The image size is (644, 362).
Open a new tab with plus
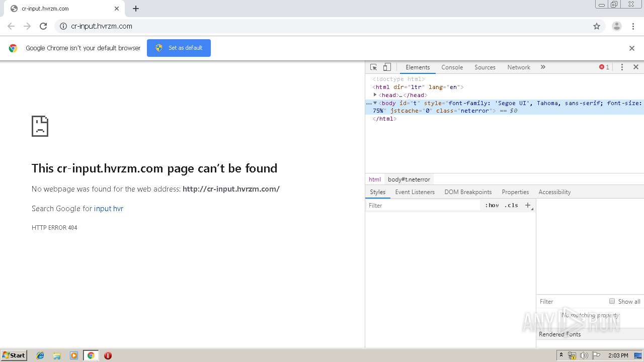136,9
